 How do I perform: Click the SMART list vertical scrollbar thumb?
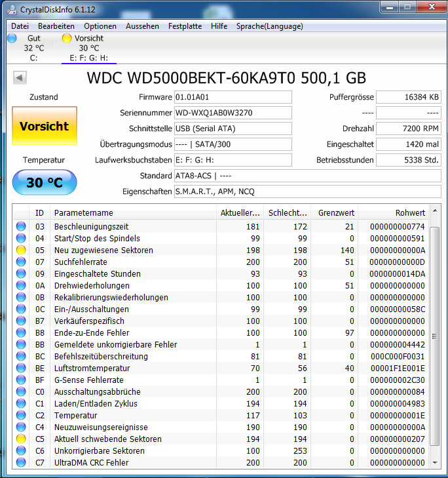(x=435, y=336)
